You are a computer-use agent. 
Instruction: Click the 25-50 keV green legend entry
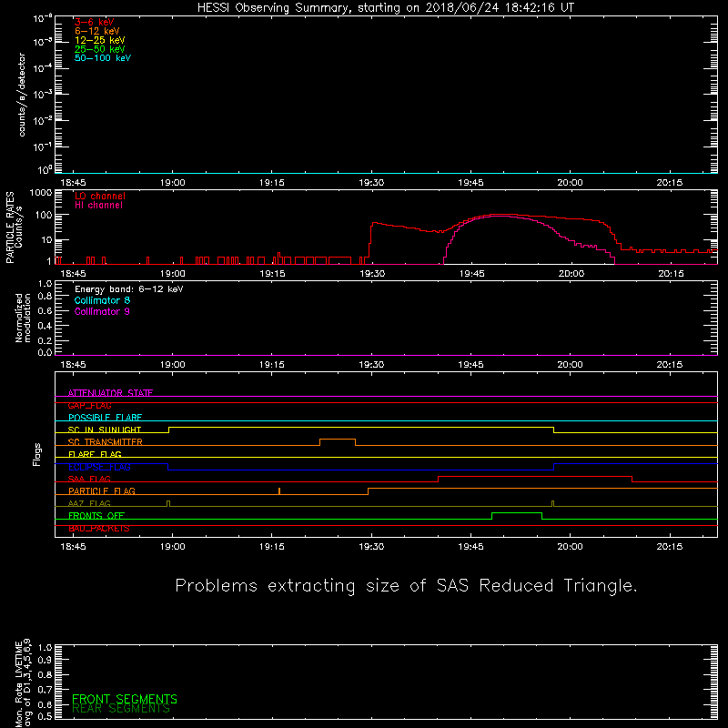(x=100, y=49)
